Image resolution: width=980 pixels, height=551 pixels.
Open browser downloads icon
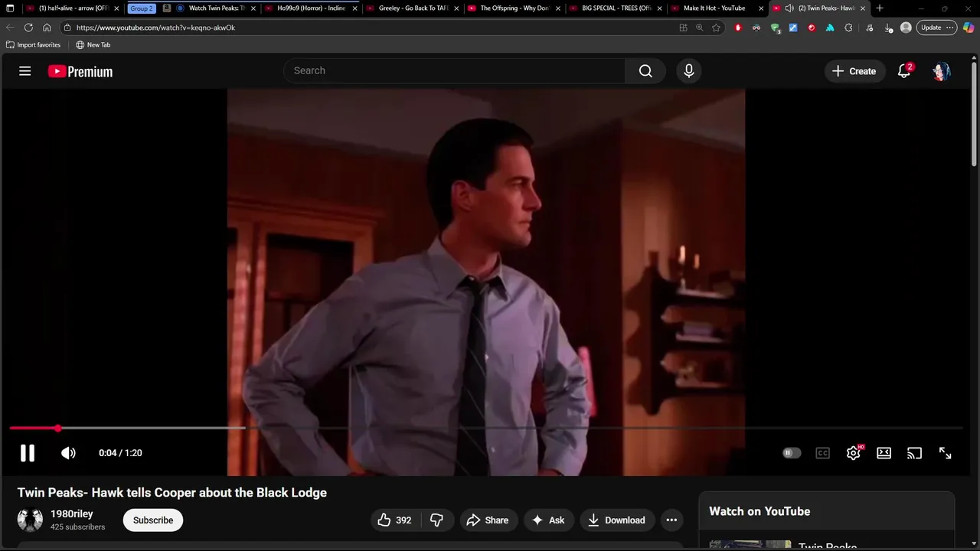[888, 28]
